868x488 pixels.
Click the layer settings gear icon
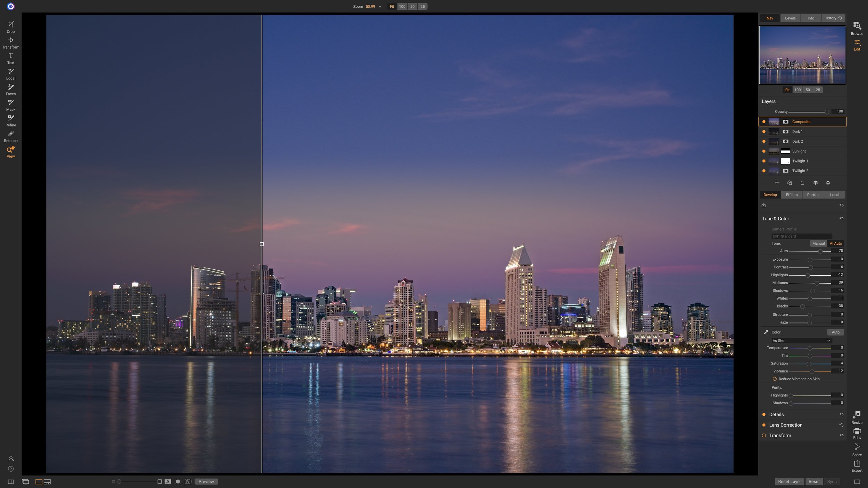coord(828,182)
